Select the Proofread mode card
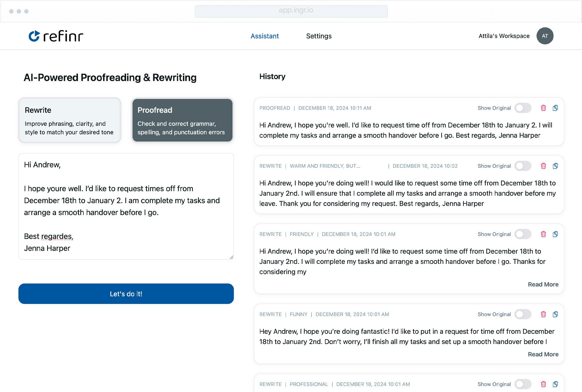This screenshot has width=582, height=392. [x=182, y=120]
